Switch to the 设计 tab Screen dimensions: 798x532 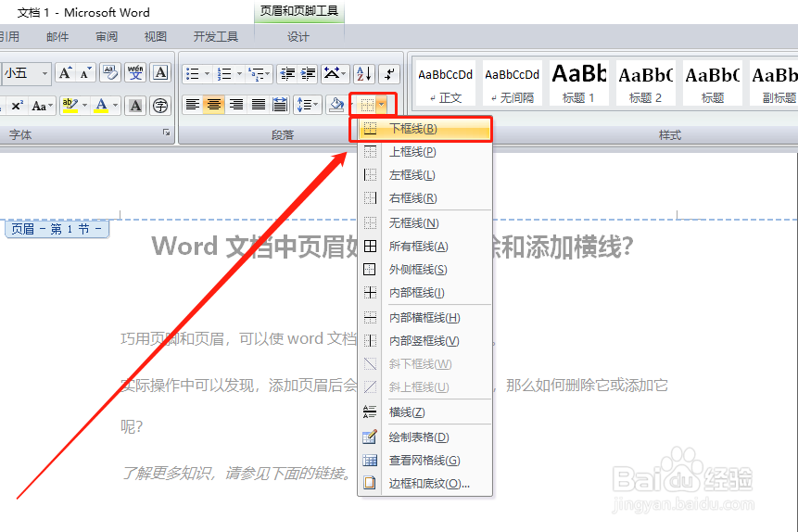pyautogui.click(x=298, y=37)
